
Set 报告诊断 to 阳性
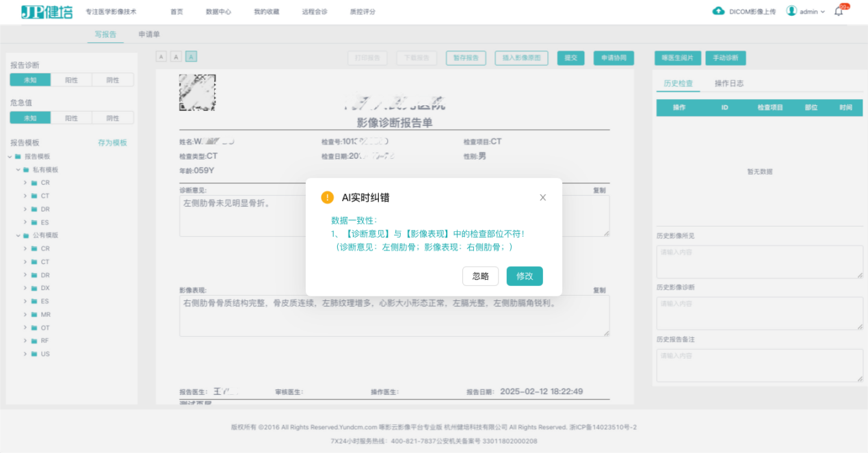click(72, 80)
